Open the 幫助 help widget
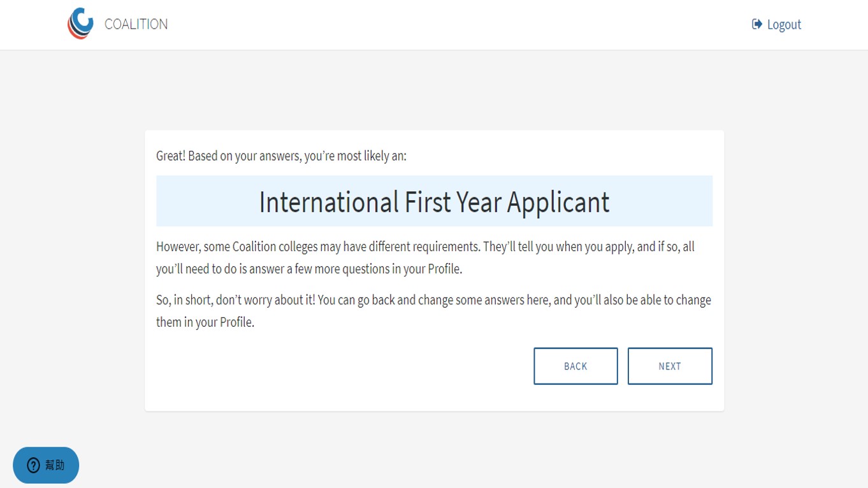 tap(46, 466)
